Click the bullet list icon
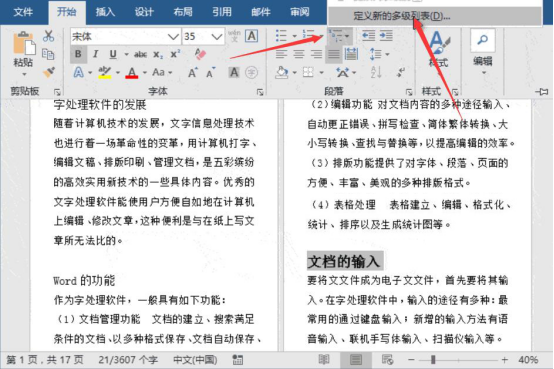The image size is (554, 369). point(282,36)
